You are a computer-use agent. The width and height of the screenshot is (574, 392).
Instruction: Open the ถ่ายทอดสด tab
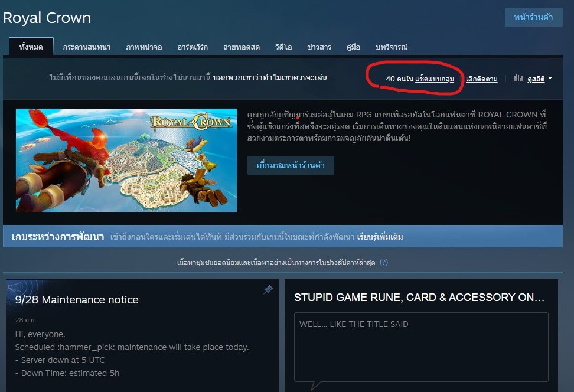[x=242, y=47]
